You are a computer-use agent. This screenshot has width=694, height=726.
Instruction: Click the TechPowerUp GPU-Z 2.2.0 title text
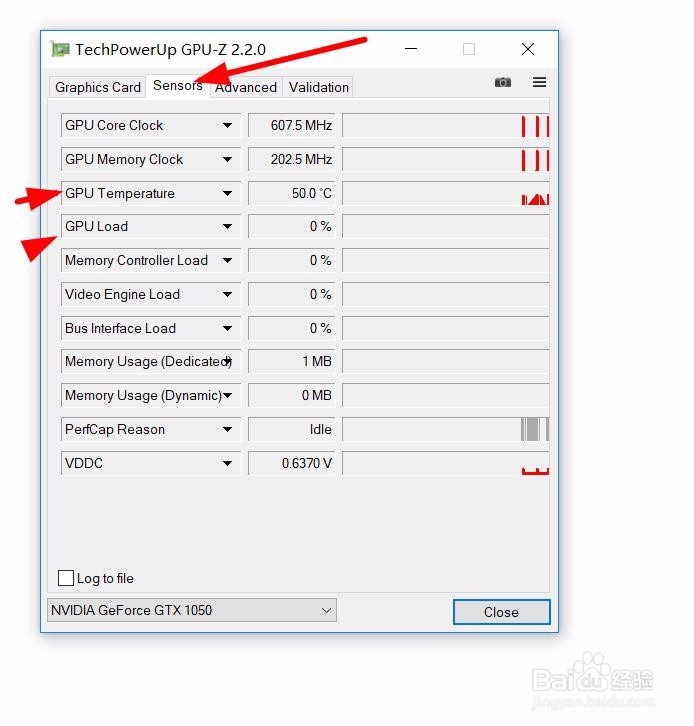coord(170,50)
